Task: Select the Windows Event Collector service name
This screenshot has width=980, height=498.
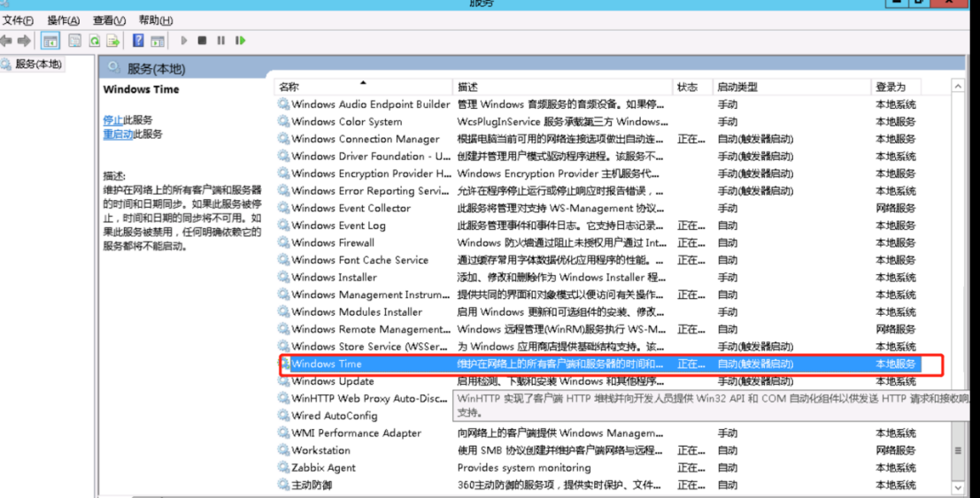Action: coord(351,208)
